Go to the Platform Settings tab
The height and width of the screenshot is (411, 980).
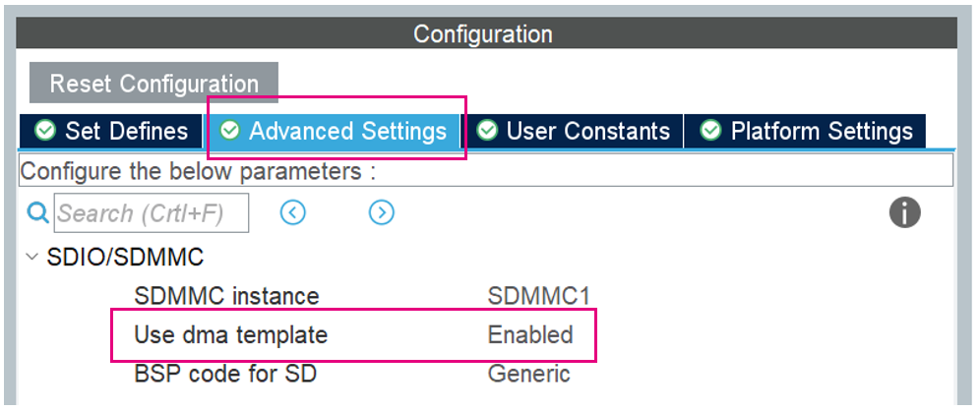805,131
